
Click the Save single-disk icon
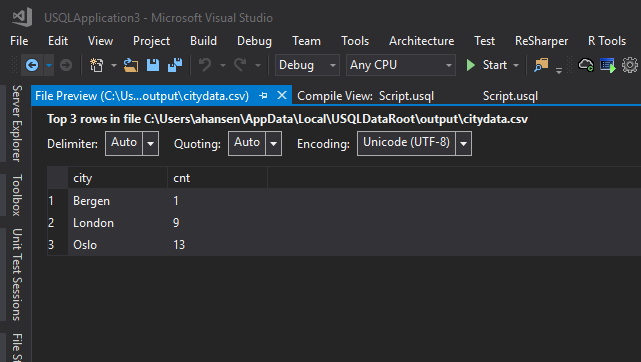pyautogui.click(x=153, y=65)
